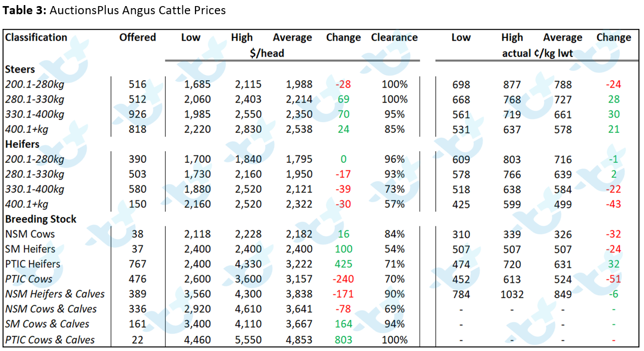Select the "Steers" section heading
The image size is (644, 351).
click(x=20, y=69)
